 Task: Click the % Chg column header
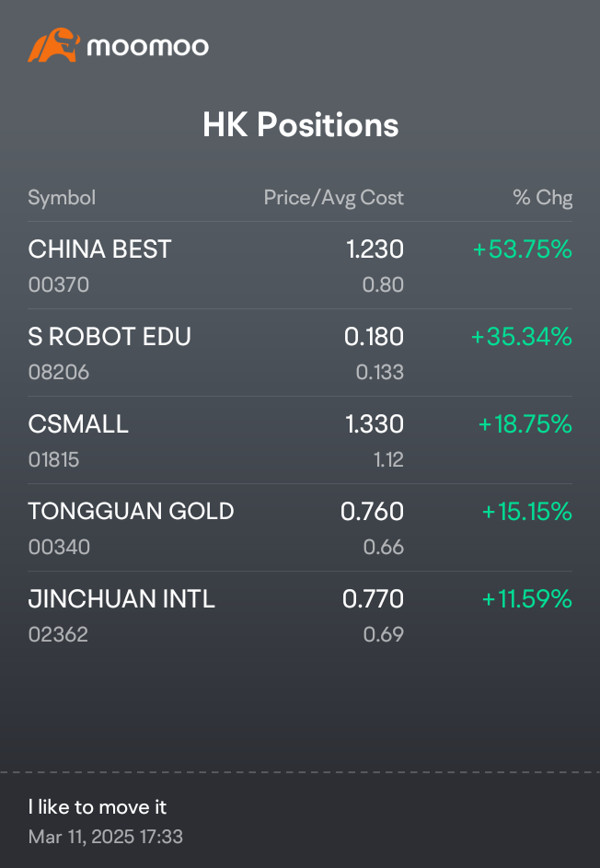[x=542, y=198]
